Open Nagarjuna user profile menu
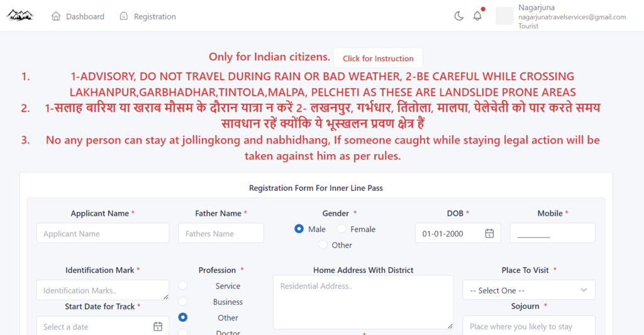The width and height of the screenshot is (644, 335). [x=561, y=16]
